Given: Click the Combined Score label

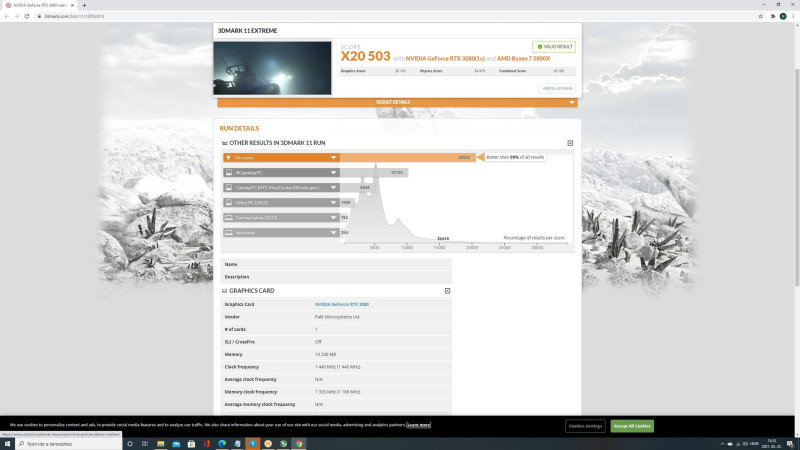Looking at the screenshot, I should [x=513, y=71].
